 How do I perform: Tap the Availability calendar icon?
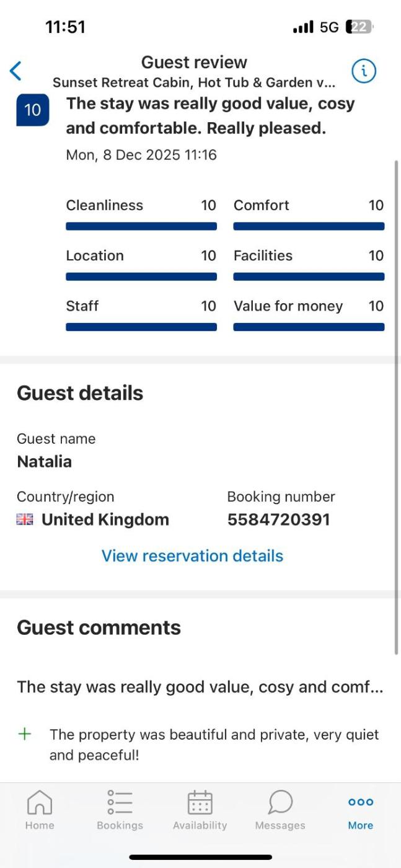[x=200, y=802]
